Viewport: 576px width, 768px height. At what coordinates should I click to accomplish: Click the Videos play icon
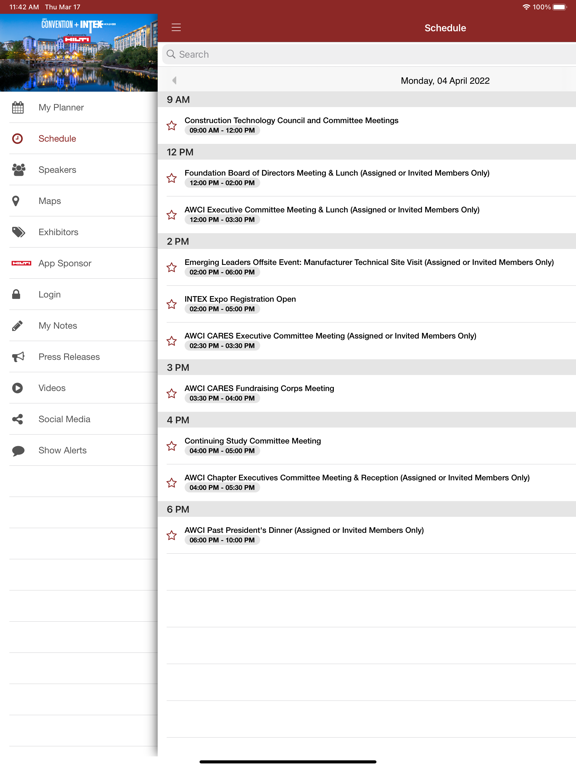pyautogui.click(x=17, y=388)
